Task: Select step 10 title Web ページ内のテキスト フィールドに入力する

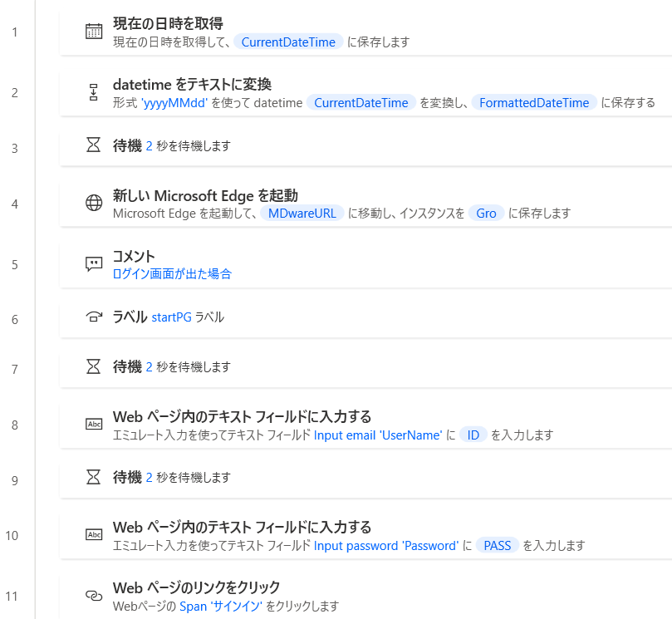Action: [243, 528]
